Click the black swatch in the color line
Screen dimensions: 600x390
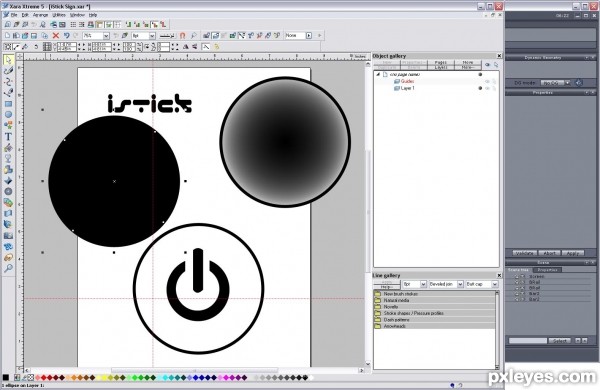[x=6, y=378]
